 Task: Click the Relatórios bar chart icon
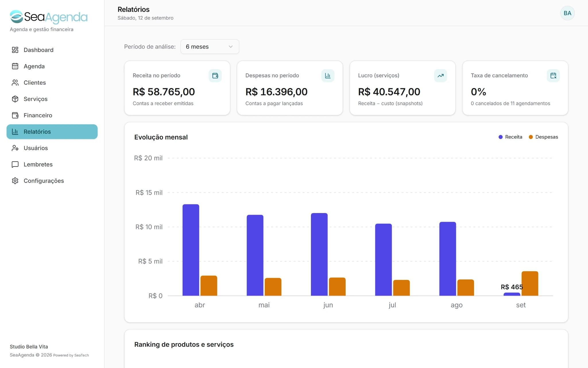tap(15, 132)
